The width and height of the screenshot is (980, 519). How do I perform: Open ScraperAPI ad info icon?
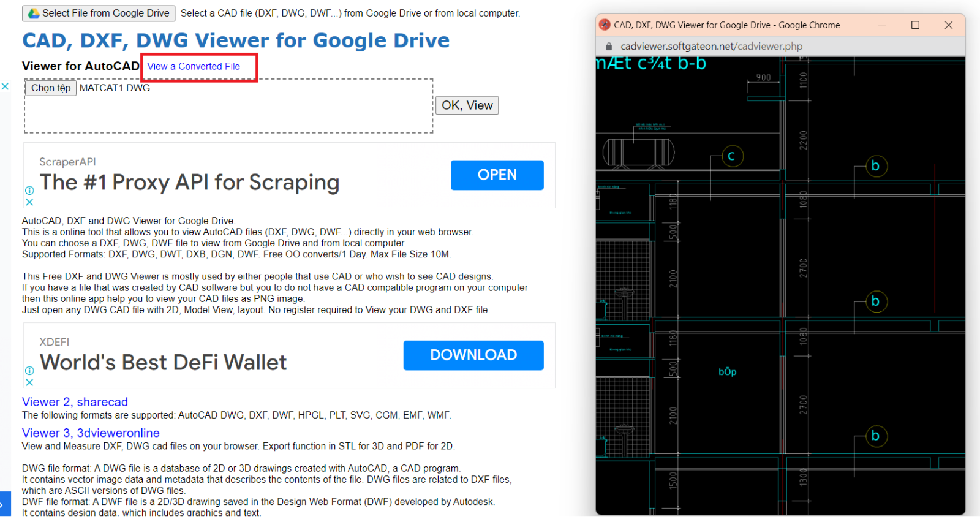[x=29, y=191]
